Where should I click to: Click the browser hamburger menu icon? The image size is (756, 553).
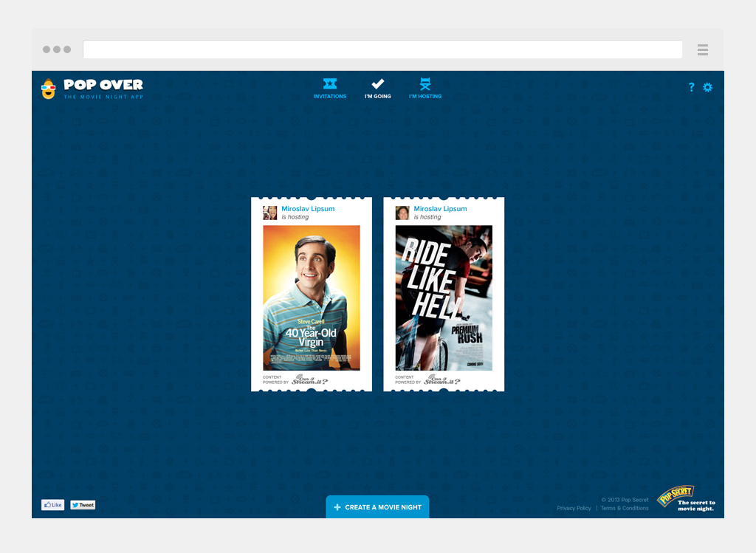click(x=702, y=49)
